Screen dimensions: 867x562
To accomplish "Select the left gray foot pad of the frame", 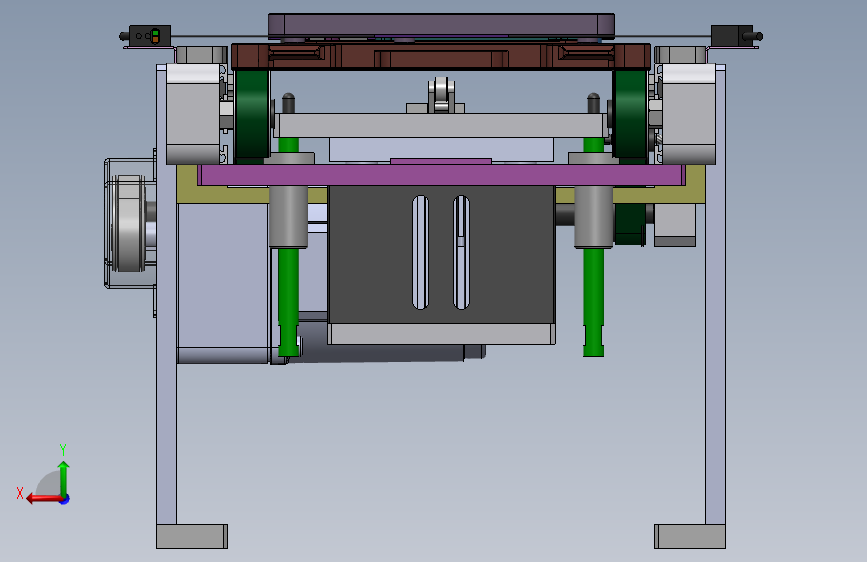I will pyautogui.click(x=192, y=537).
